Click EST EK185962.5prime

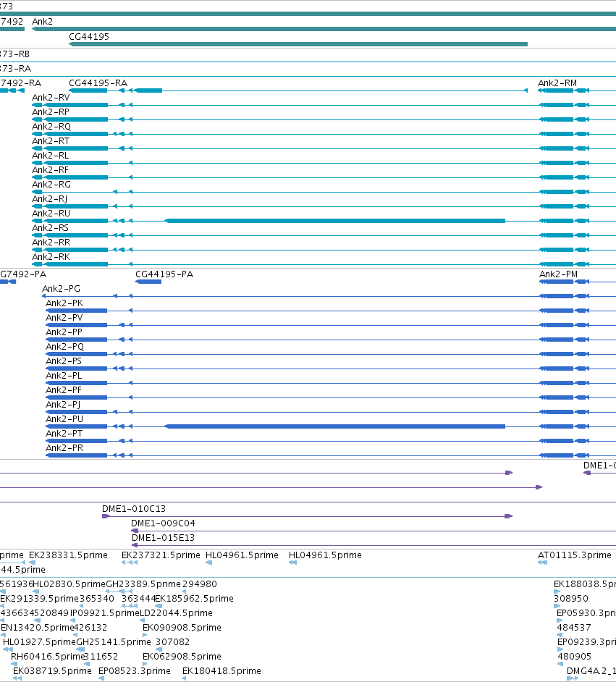[194, 599]
